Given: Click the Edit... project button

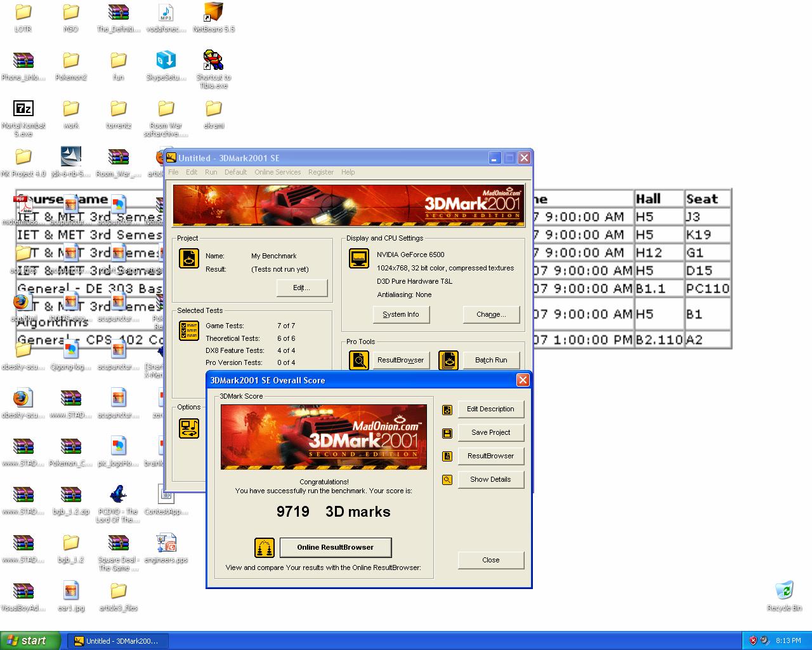Looking at the screenshot, I should point(302,288).
